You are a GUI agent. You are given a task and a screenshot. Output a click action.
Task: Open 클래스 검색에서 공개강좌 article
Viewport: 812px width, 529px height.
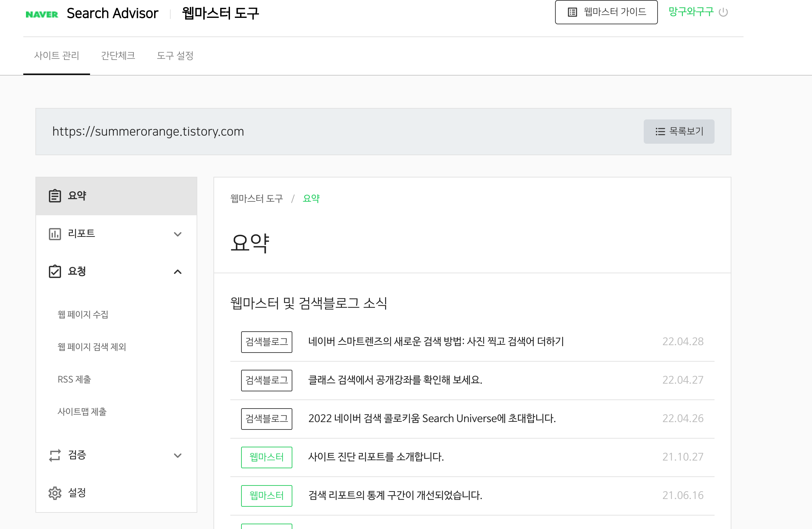[395, 380]
